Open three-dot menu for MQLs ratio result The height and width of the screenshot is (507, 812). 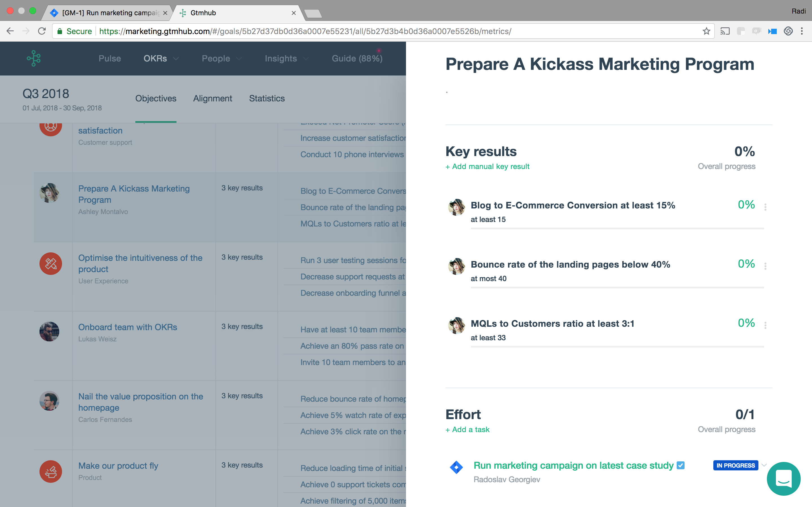765,325
